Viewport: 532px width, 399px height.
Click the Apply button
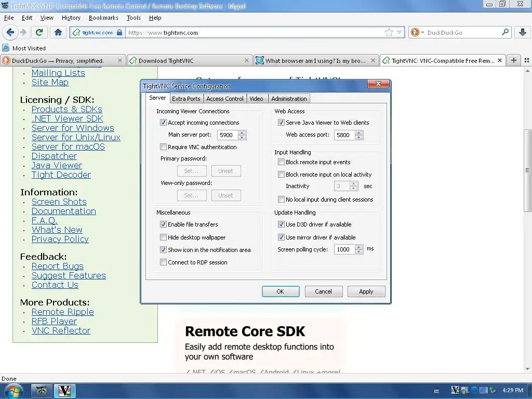pos(366,291)
